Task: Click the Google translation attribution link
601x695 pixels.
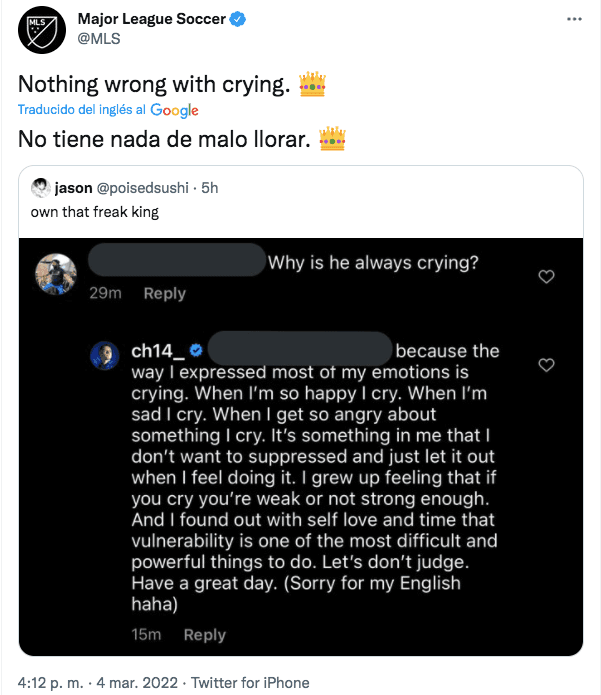Action: pyautogui.click(x=174, y=111)
